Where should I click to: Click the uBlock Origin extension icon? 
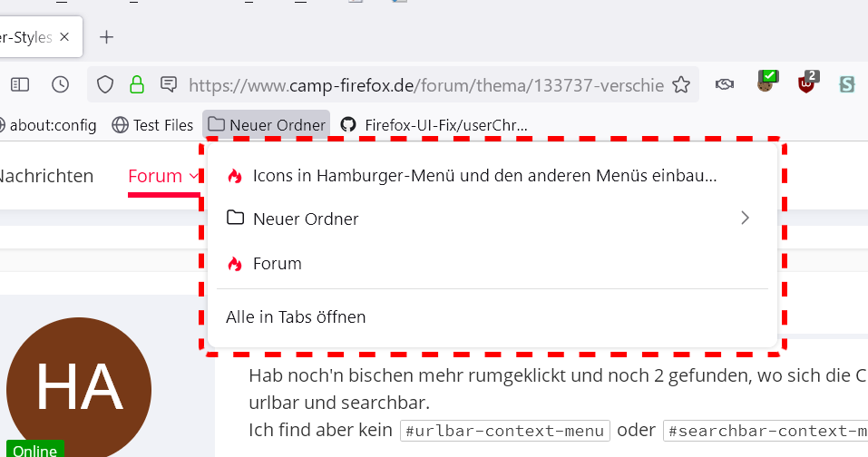click(x=806, y=83)
